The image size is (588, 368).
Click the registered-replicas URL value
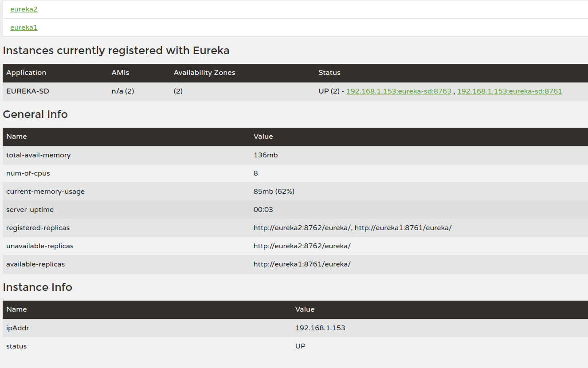[352, 228]
